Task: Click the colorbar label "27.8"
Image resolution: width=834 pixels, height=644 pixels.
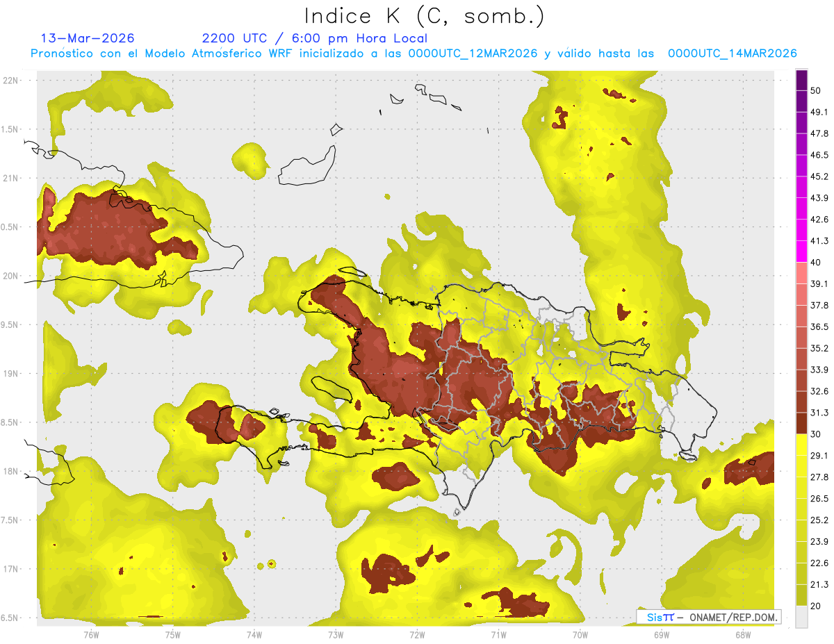Action: pyautogui.click(x=820, y=477)
